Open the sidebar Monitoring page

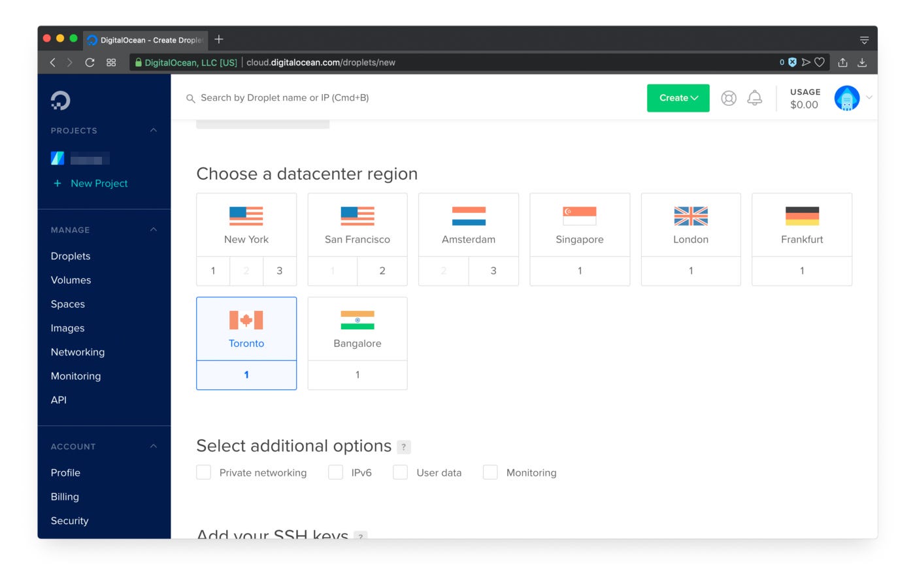tap(76, 376)
